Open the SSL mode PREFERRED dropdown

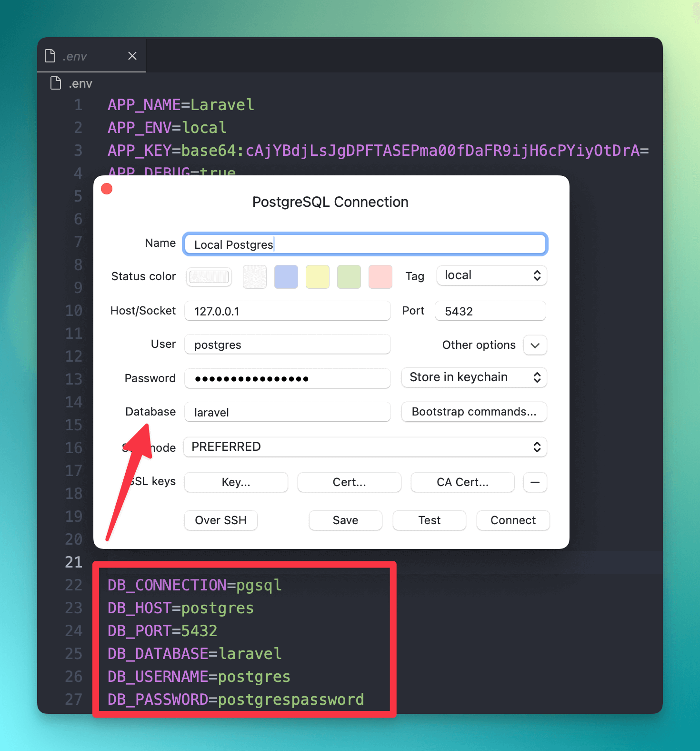pyautogui.click(x=365, y=447)
